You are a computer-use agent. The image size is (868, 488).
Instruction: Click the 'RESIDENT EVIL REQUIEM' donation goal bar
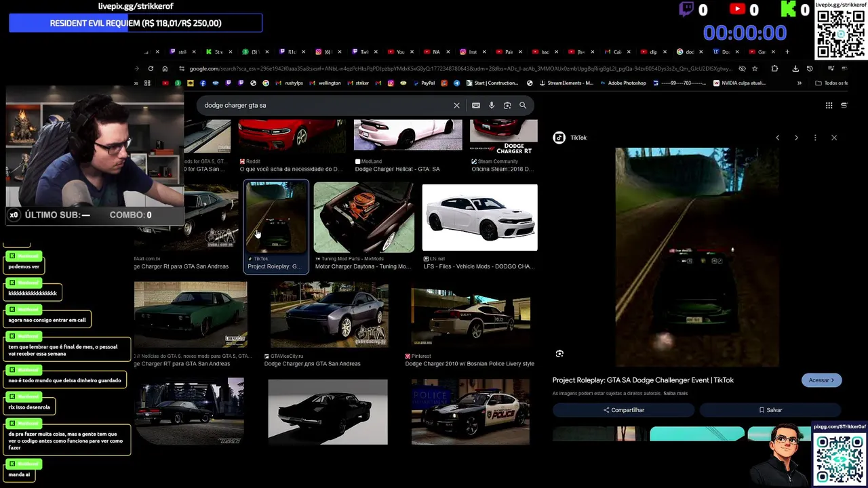(x=136, y=23)
